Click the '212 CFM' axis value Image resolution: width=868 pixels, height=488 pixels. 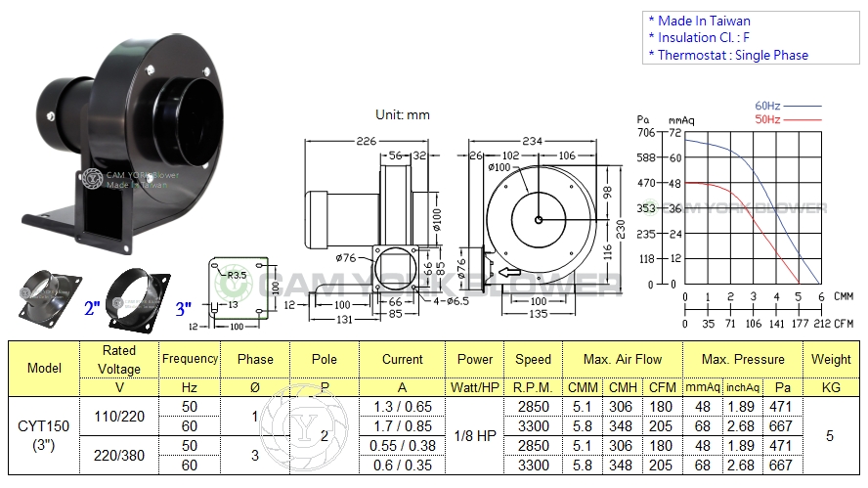point(833,324)
